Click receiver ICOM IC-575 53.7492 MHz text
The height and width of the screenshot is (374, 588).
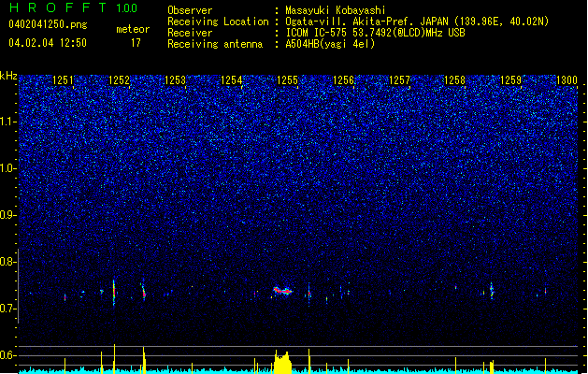375,33
